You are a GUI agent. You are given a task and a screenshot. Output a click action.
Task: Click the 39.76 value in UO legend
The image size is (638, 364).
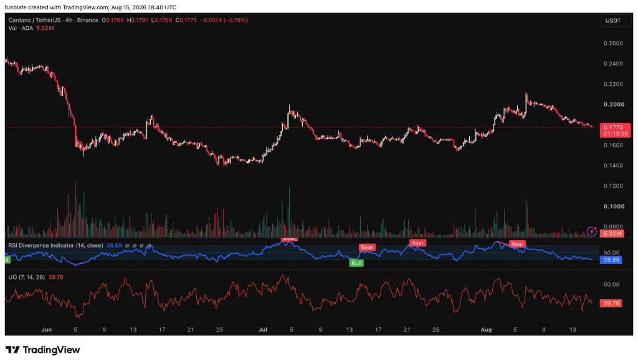55,277
